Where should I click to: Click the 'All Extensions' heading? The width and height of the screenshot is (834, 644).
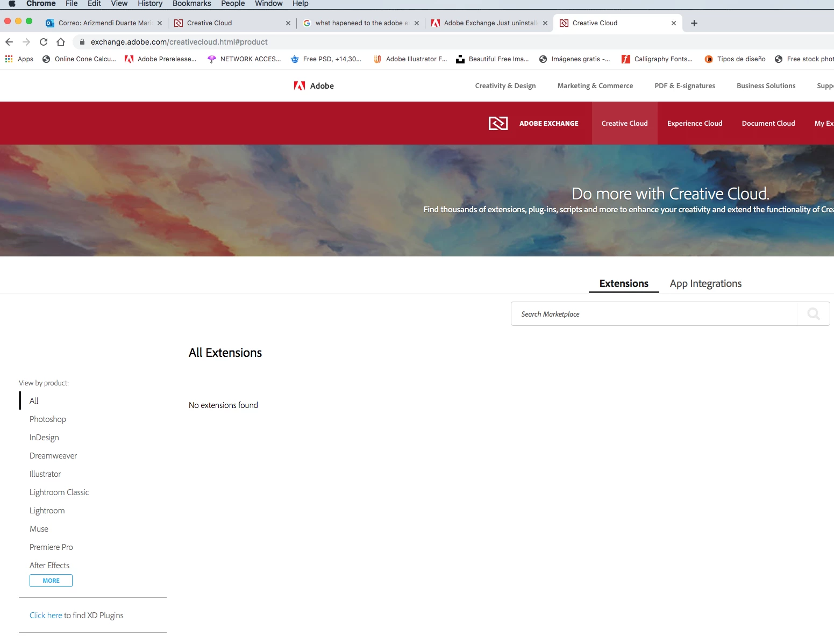pos(225,353)
